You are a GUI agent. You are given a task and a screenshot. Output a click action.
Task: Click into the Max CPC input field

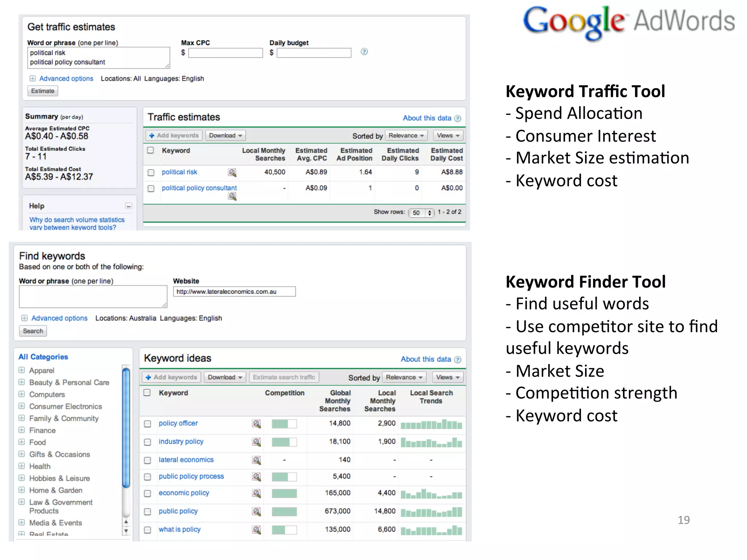pos(225,53)
